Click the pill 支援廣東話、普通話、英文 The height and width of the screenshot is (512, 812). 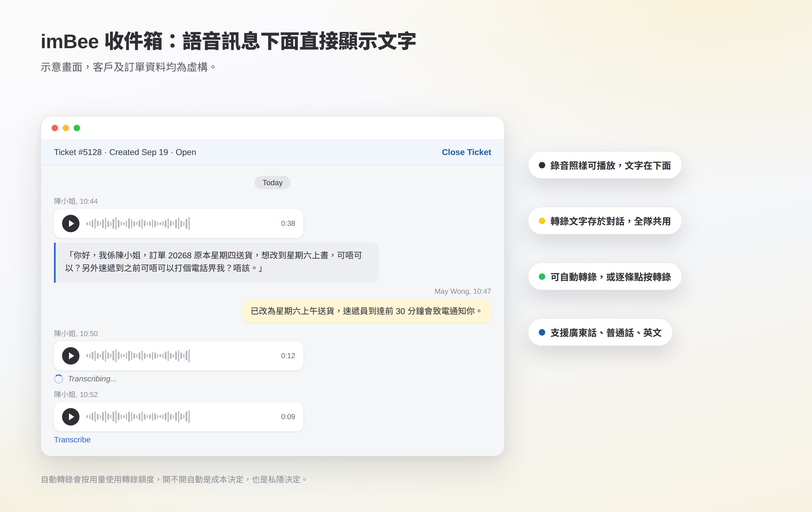pos(600,332)
